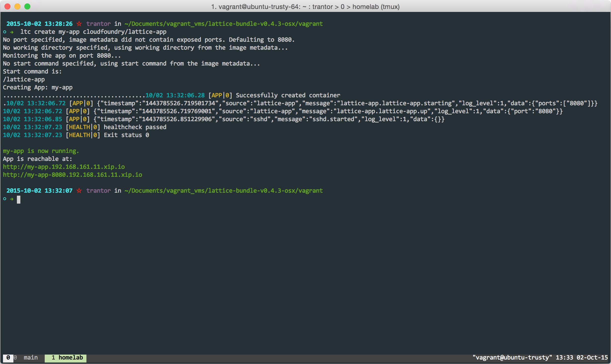Image resolution: width=611 pixels, height=364 pixels.
Task: Click the green zoom window button
Action: pos(27,6)
